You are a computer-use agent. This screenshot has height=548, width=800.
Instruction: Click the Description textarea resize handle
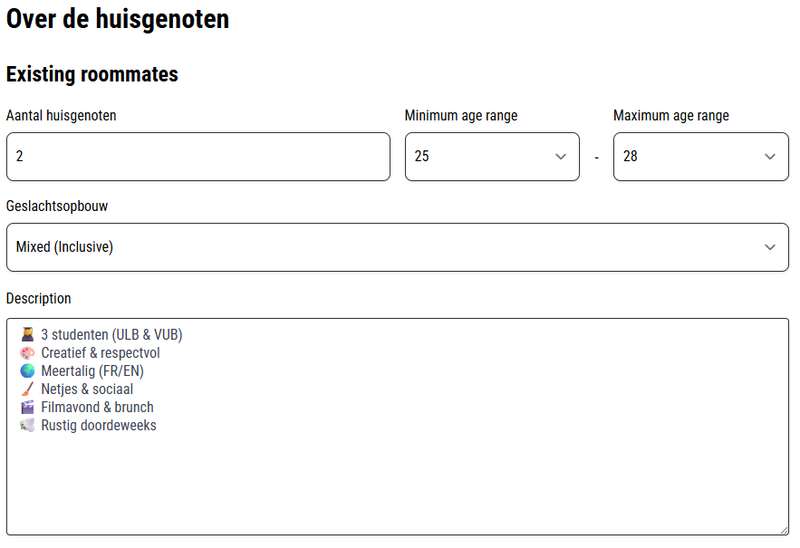coord(784,531)
